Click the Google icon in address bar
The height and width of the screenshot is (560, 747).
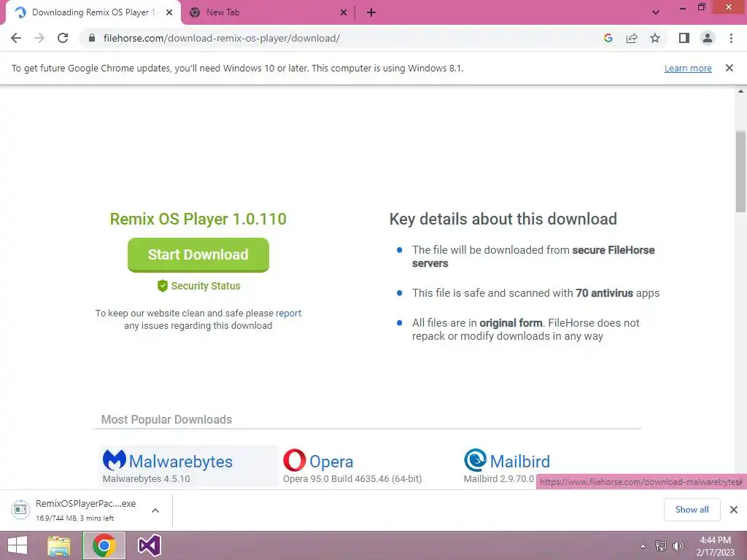coord(608,38)
